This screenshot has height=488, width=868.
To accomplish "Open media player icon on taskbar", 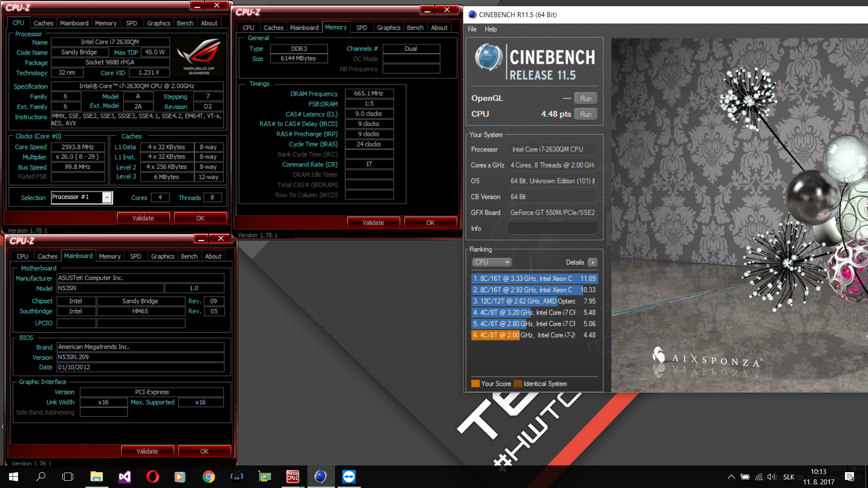I will (180, 477).
